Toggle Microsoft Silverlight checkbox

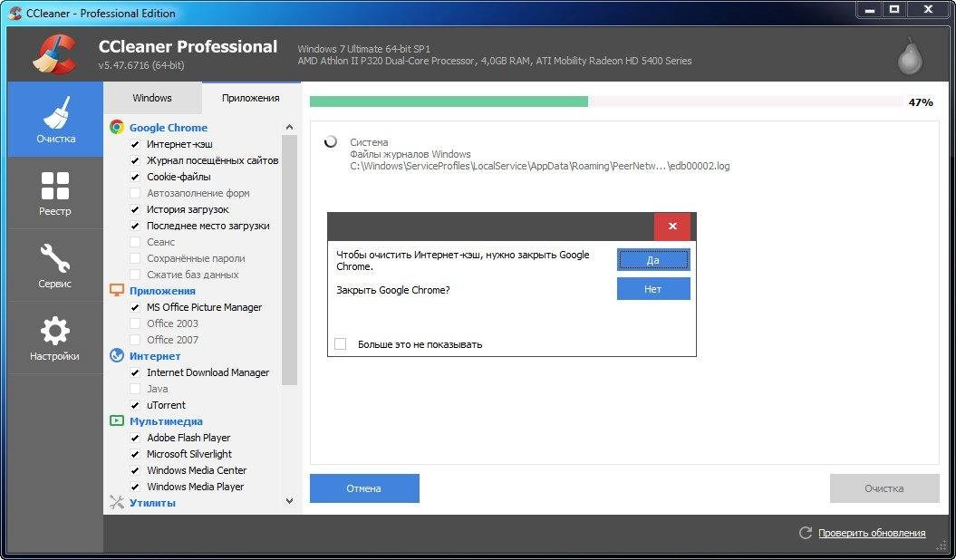pyautogui.click(x=135, y=454)
